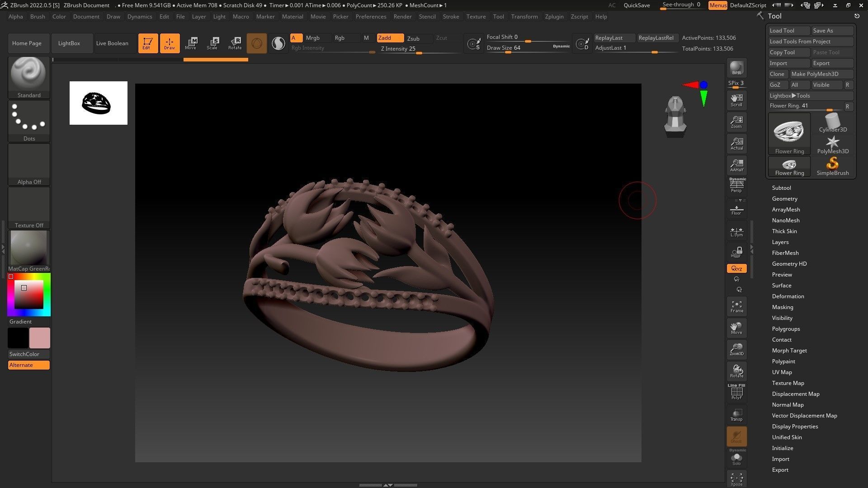The image size is (868, 488).
Task: Click the lazy mouse S dial icon
Action: click(474, 44)
